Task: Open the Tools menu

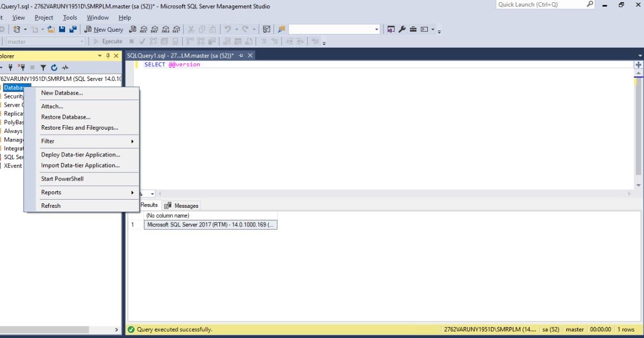Action: 70,18
